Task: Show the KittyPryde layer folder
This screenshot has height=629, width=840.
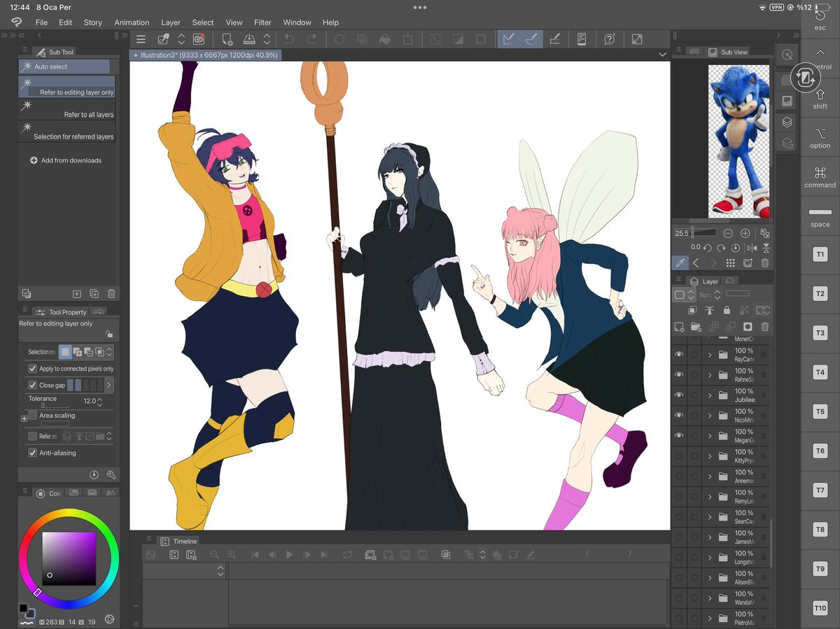Action: (x=678, y=456)
